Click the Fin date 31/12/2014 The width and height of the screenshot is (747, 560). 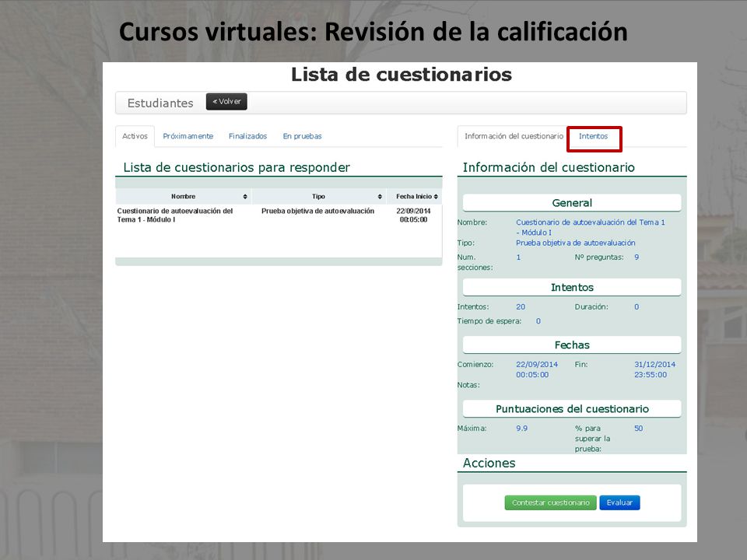[x=654, y=369]
